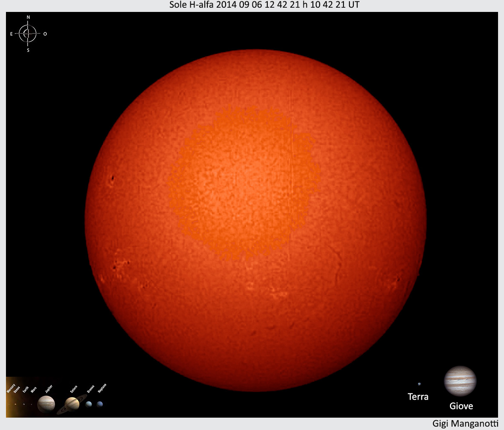The height and width of the screenshot is (430, 504).
Task: Click the 'Neptune' label in the planet strip
Action: coord(102,388)
